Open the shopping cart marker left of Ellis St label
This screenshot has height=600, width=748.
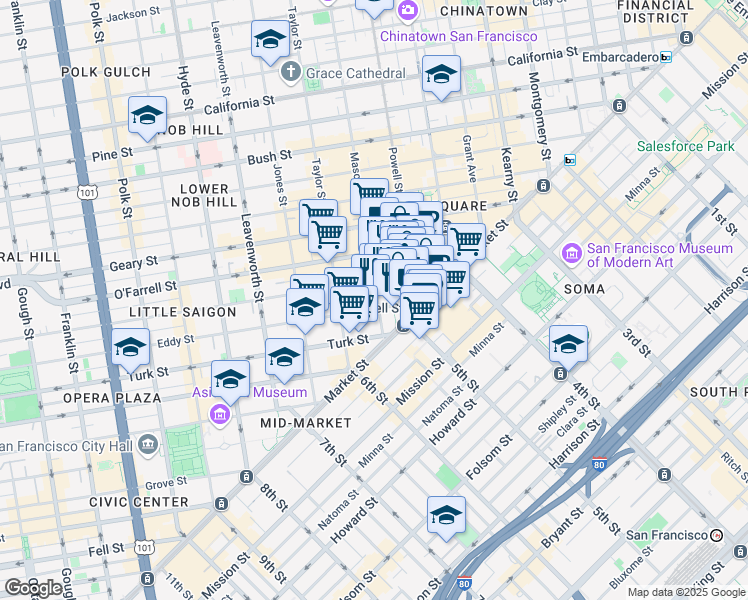coord(349,305)
